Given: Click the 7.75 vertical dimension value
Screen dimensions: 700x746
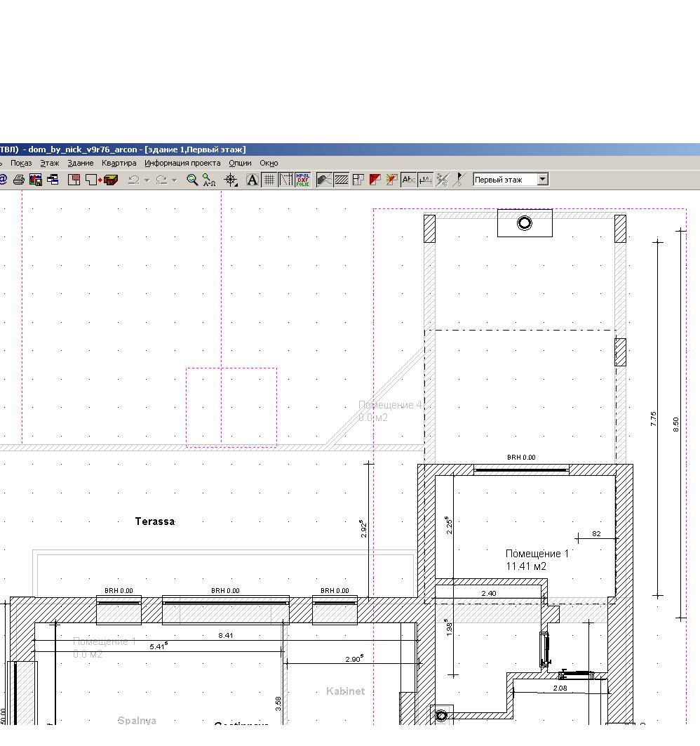Looking at the screenshot, I should (x=654, y=419).
